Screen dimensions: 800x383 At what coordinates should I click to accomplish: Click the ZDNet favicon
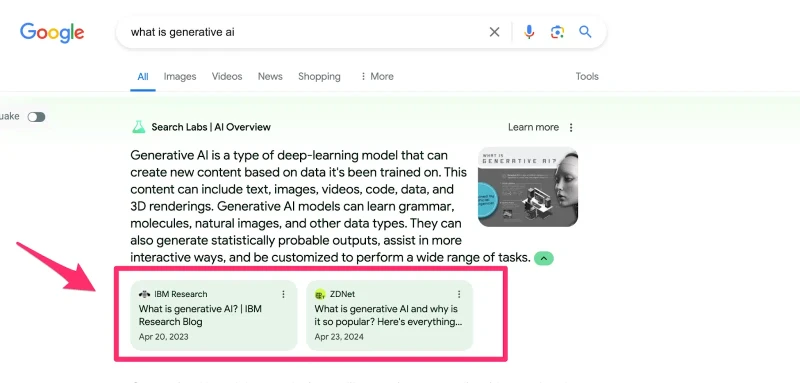tap(320, 294)
